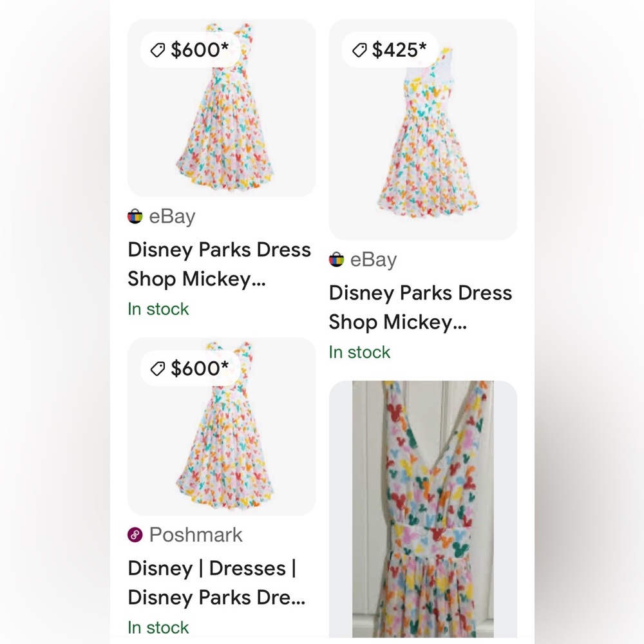Screen dimensions: 644x644
Task: Select the $600 price badge on the top-left dress
Action: pyautogui.click(x=190, y=50)
